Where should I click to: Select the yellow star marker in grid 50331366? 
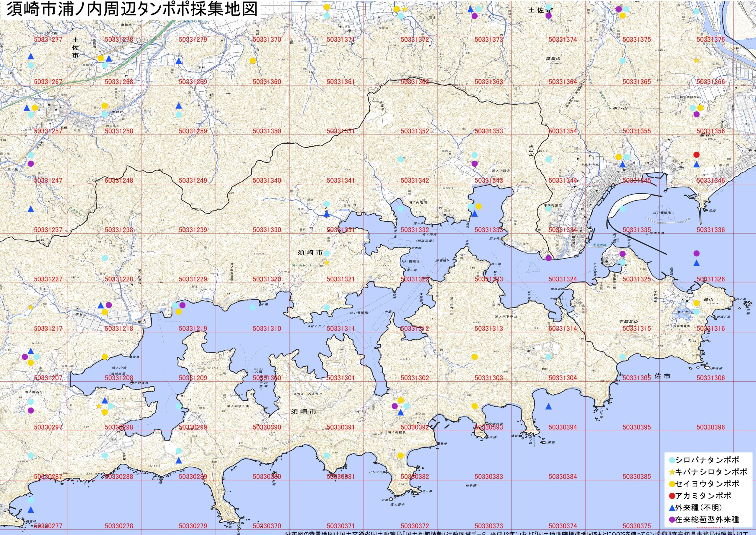696,61
